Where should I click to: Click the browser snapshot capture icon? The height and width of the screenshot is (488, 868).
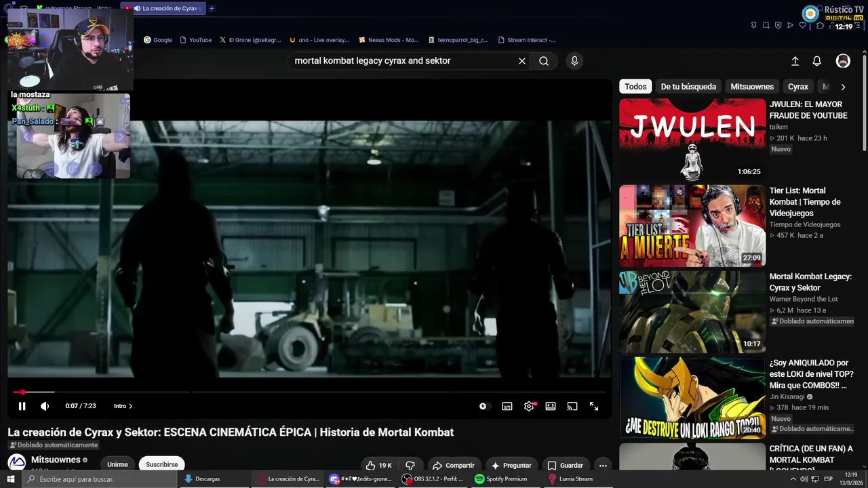coord(766,25)
